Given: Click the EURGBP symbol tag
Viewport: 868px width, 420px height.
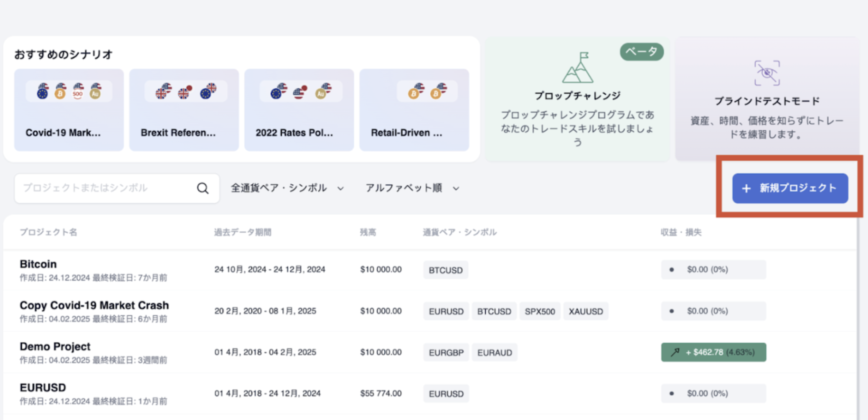Looking at the screenshot, I should click(446, 353).
